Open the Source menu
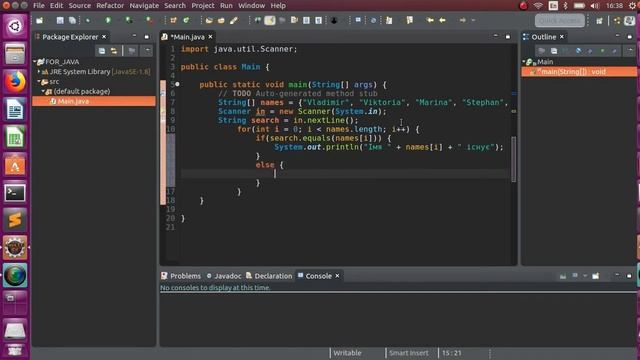The image size is (640, 360). (x=80, y=6)
